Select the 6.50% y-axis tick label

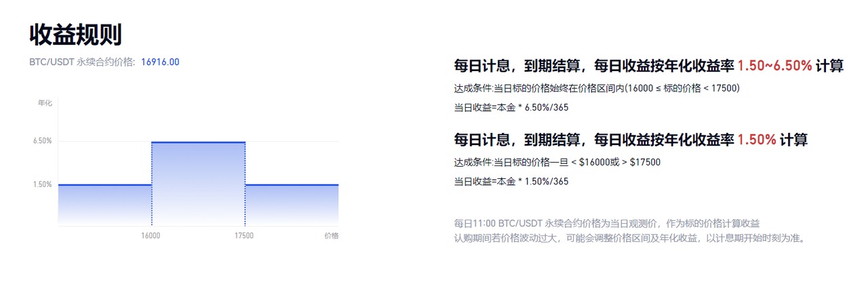click(x=42, y=141)
